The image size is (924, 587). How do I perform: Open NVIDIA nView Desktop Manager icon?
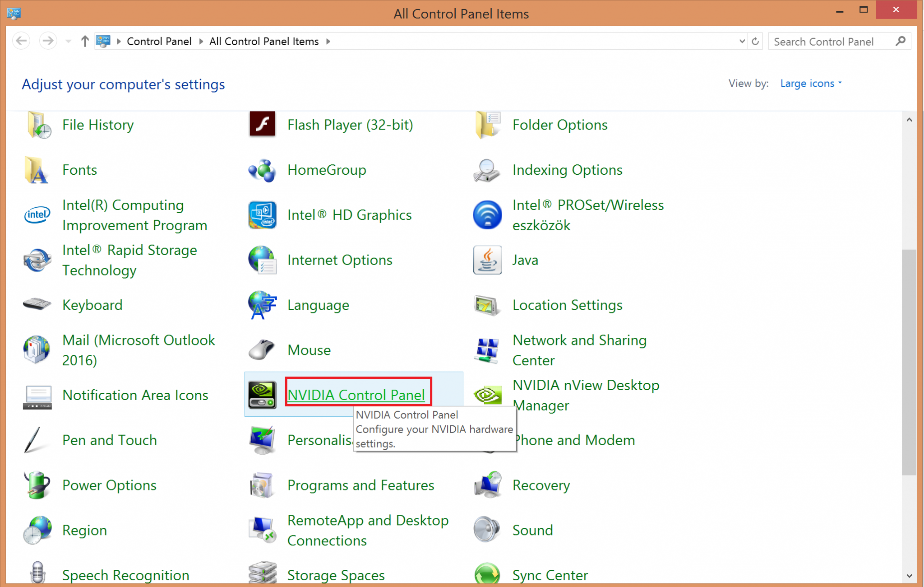point(488,395)
